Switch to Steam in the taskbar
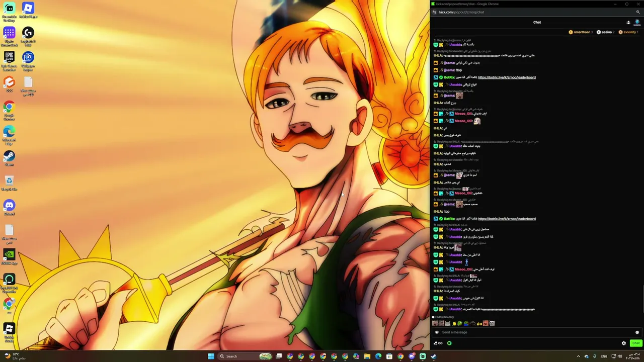Image resolution: width=644 pixels, height=362 pixels. [434, 356]
